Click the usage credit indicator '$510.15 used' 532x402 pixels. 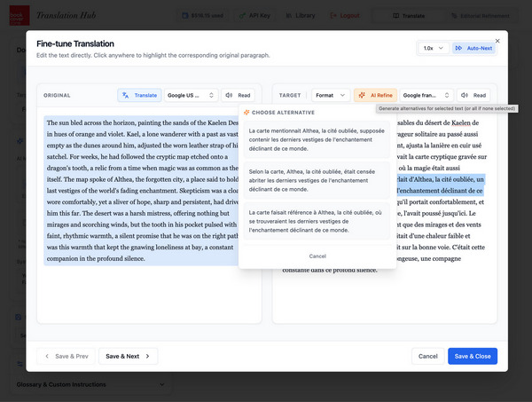(x=203, y=16)
